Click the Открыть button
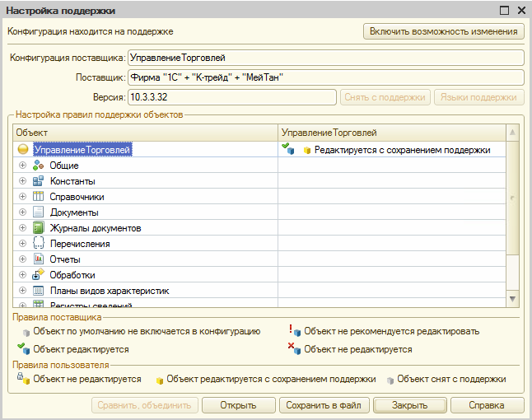This screenshot has width=532, height=420. coord(238,405)
